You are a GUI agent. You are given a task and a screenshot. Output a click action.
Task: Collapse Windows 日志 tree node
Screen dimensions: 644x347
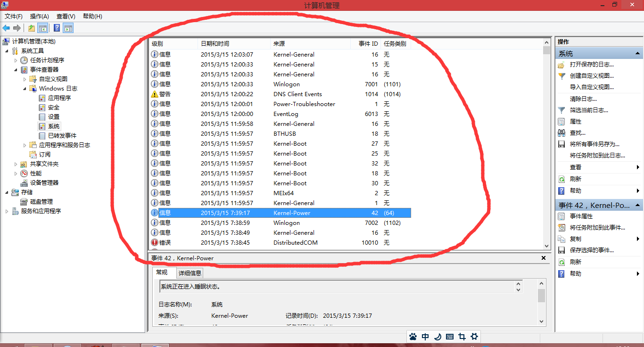(25, 88)
